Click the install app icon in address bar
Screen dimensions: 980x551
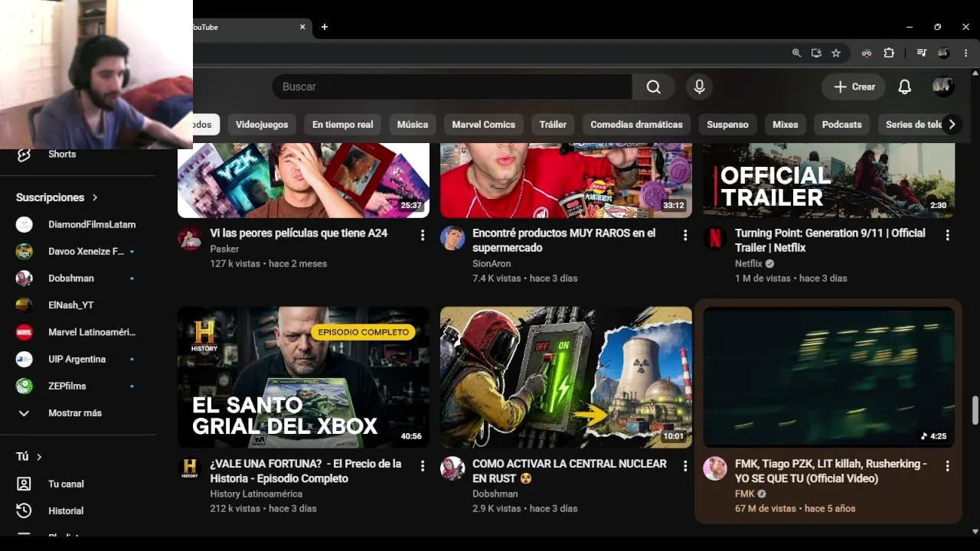(816, 53)
